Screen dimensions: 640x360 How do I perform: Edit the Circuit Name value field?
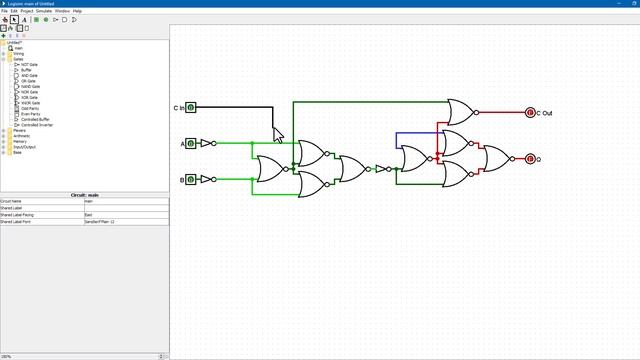(126, 201)
